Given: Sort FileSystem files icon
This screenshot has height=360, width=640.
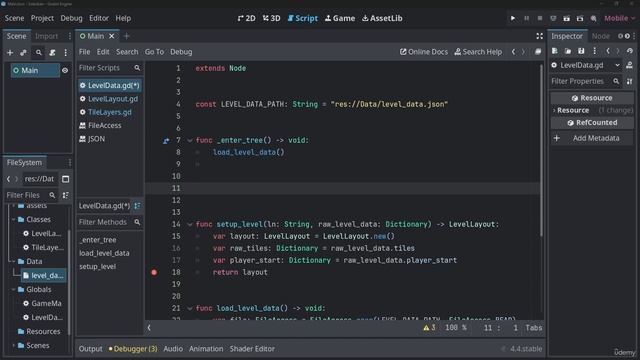Looking at the screenshot, I should pos(65,196).
